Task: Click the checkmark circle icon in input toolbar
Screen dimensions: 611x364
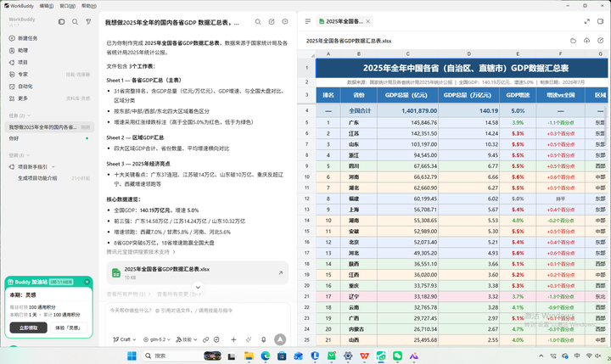Action: pyautogui.click(x=216, y=339)
